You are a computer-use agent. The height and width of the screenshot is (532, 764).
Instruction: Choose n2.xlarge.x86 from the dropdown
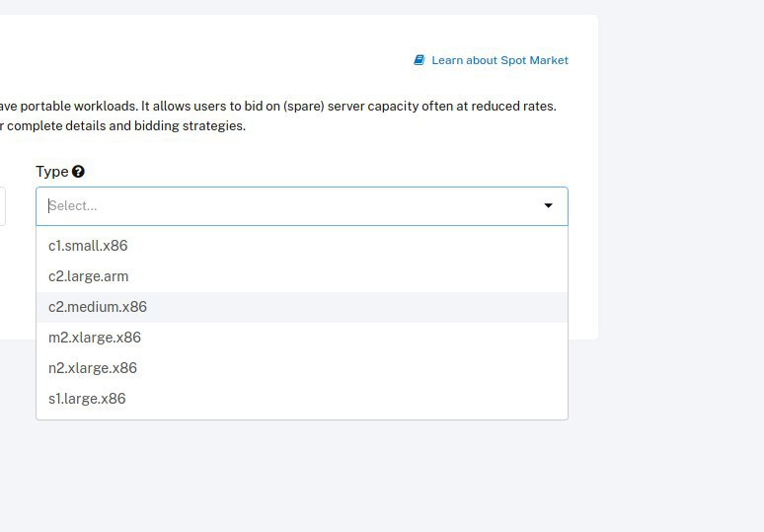302,368
